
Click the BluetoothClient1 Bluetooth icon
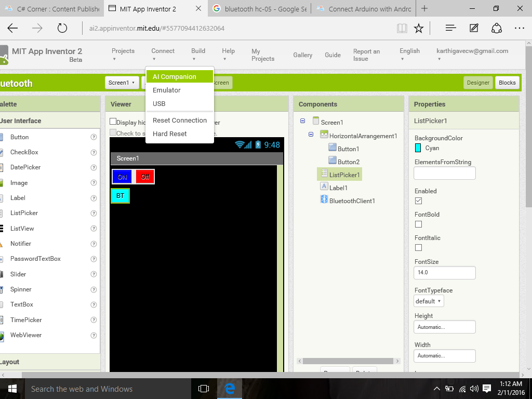tap(324, 199)
